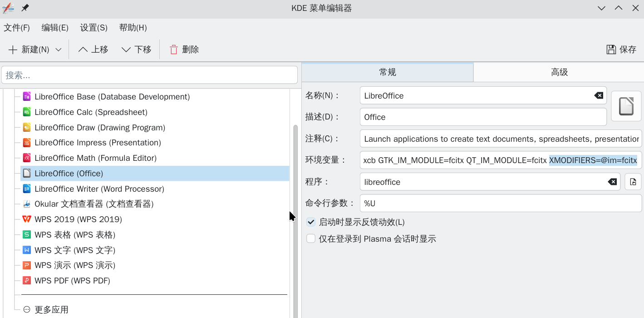Viewport: 644px width, 318px height.
Task: Open the 新建 dropdown arrow
Action: tap(58, 50)
